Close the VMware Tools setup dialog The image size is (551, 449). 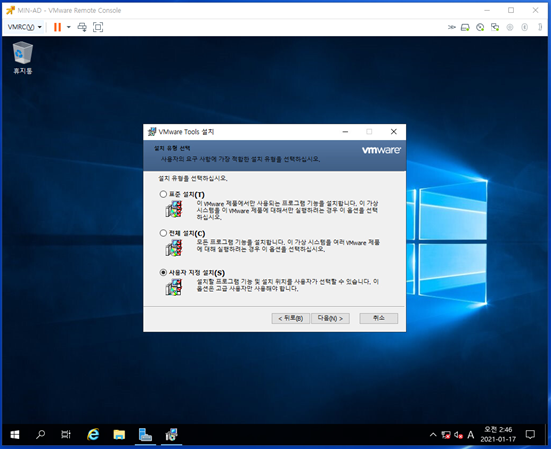tap(394, 132)
